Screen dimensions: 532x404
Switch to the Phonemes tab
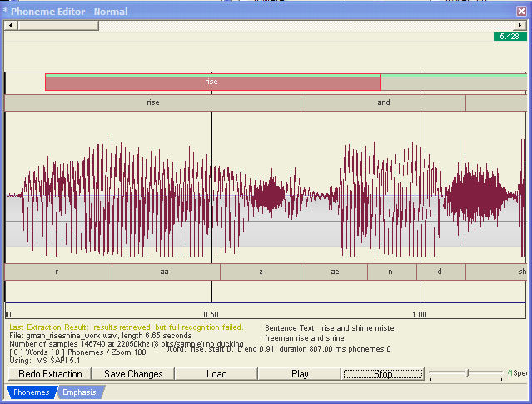click(31, 392)
